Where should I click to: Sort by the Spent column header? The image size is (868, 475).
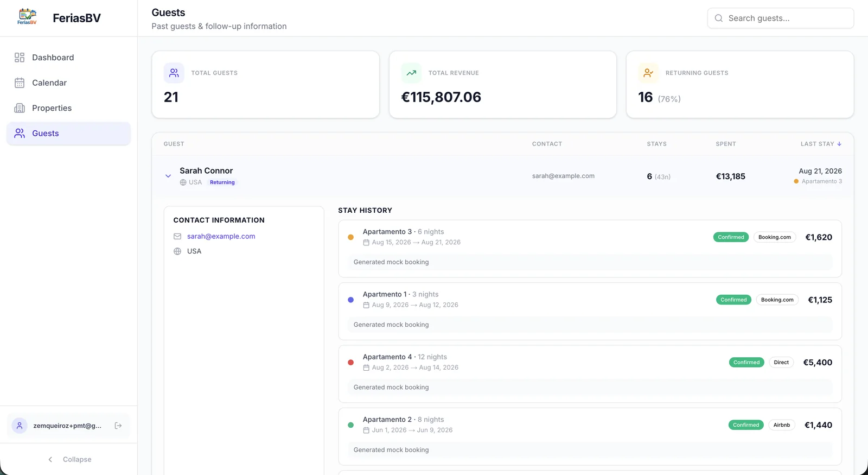pos(726,144)
